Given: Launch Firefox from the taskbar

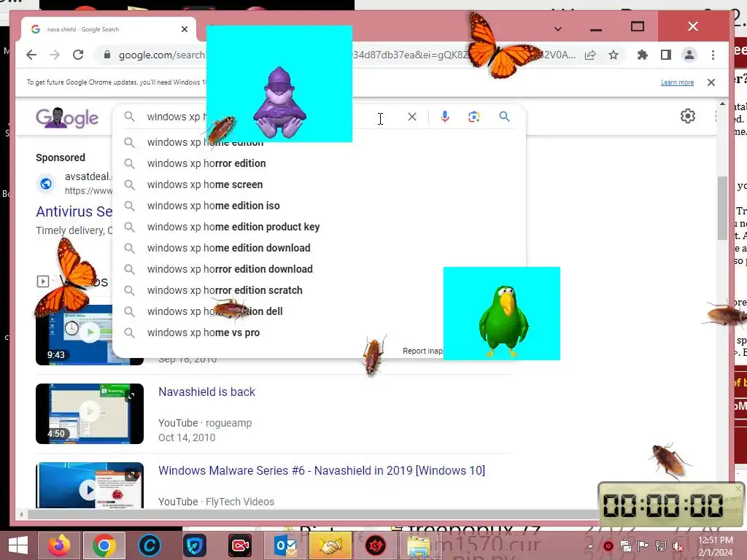Looking at the screenshot, I should point(59,545).
